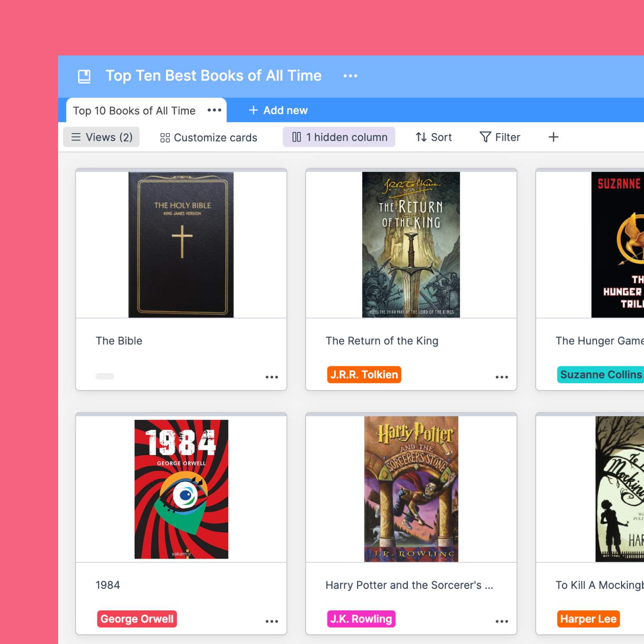This screenshot has width=644, height=644.
Task: Open the ellipsis menu on the 1984 card
Action: (x=272, y=621)
